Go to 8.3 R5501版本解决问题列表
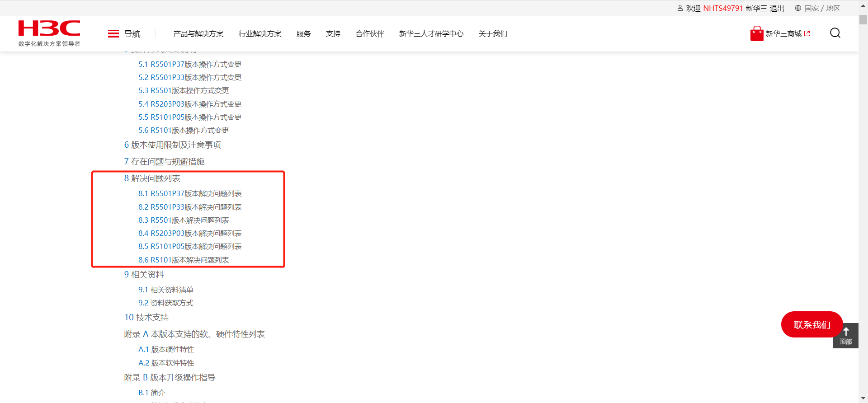The image size is (868, 403). coord(184,220)
